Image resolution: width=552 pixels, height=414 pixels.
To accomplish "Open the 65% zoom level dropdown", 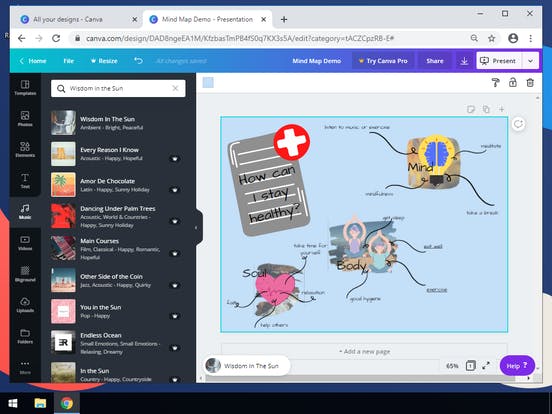I will [x=452, y=366].
